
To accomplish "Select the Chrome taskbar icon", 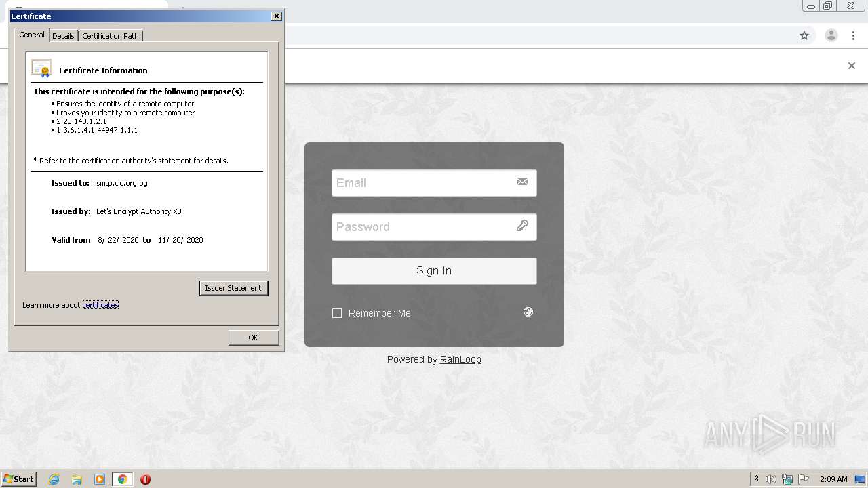I will (x=123, y=479).
